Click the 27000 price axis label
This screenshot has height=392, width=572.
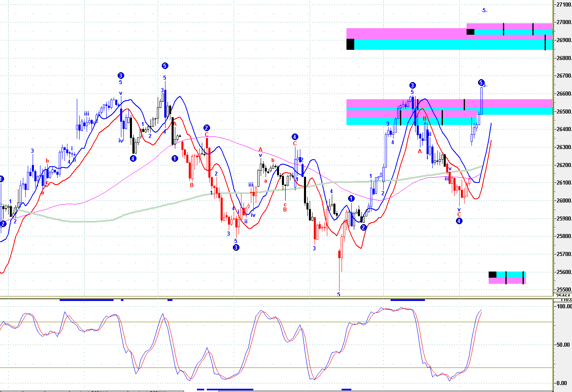coord(563,22)
